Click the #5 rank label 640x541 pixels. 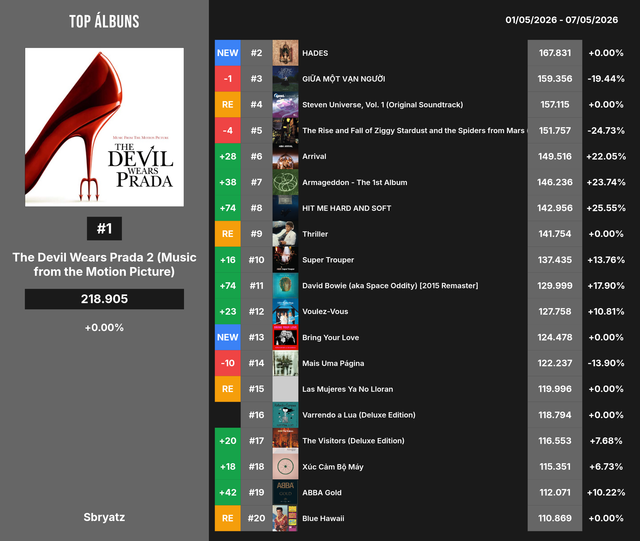tap(257, 131)
